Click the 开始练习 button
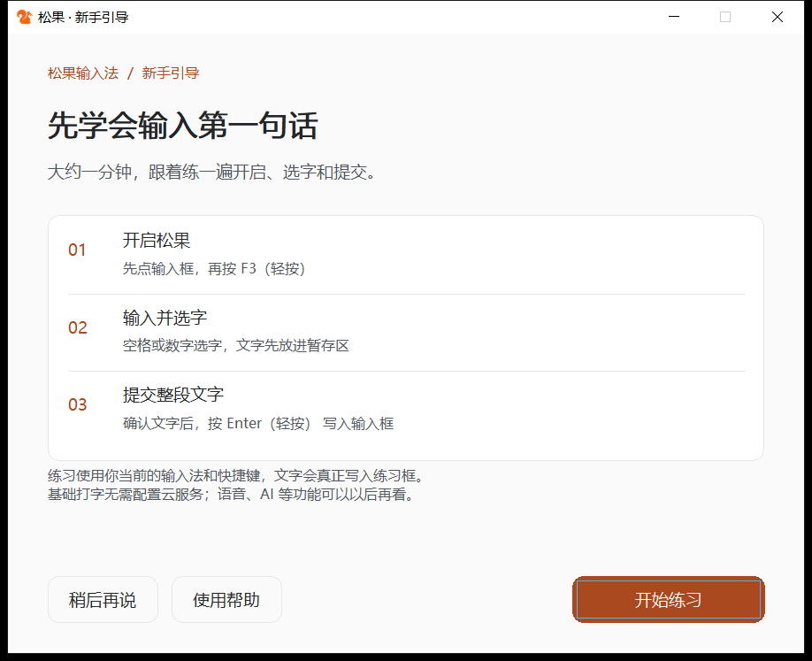812x661 pixels. tap(668, 599)
